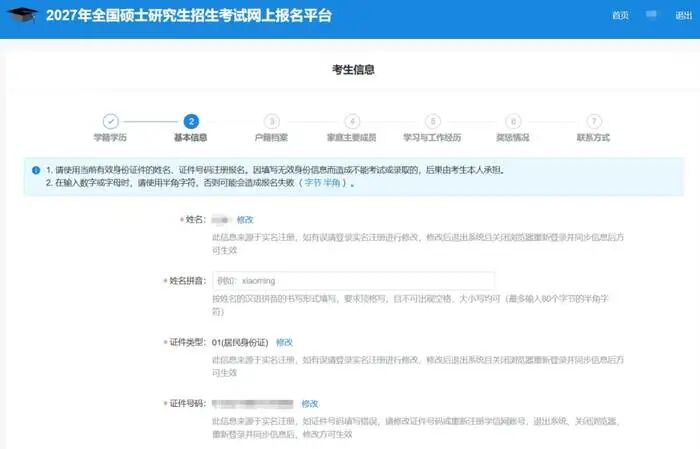This screenshot has width=700, height=449.
Task: Click the 证件号码 field label
Action: [x=187, y=403]
